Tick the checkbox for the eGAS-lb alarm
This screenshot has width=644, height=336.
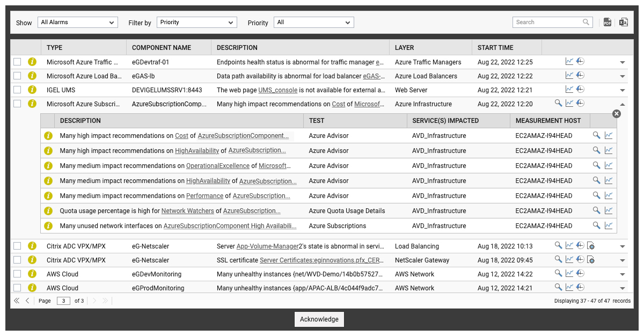point(17,76)
